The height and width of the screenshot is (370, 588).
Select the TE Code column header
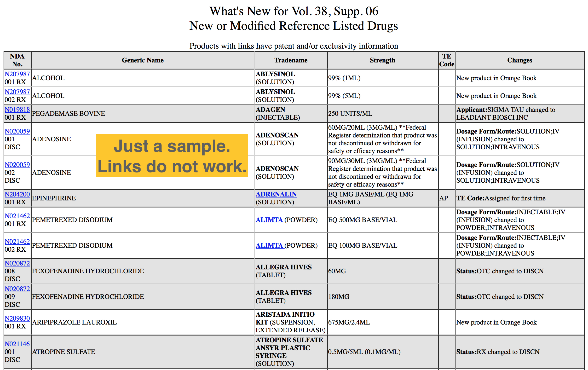click(447, 60)
